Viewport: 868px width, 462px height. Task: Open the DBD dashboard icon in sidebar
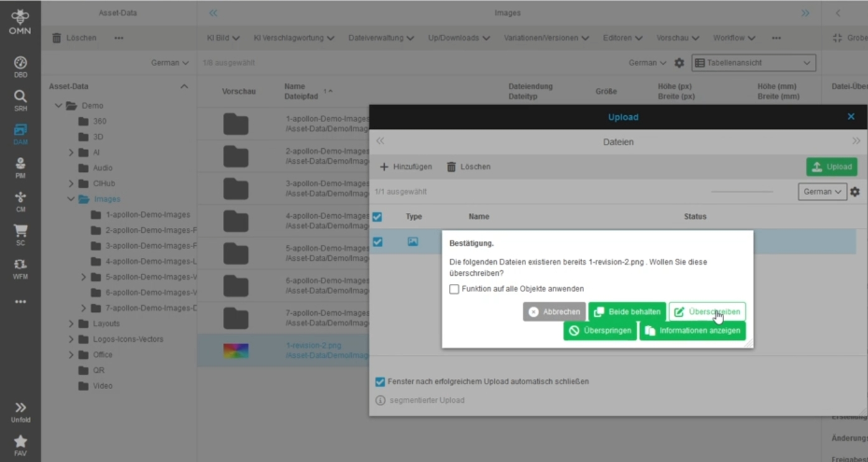click(x=21, y=66)
